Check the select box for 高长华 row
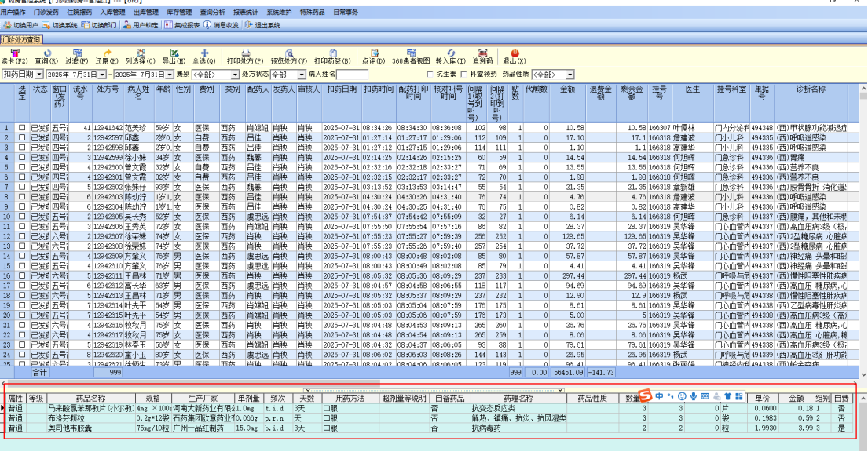 pos(22,286)
